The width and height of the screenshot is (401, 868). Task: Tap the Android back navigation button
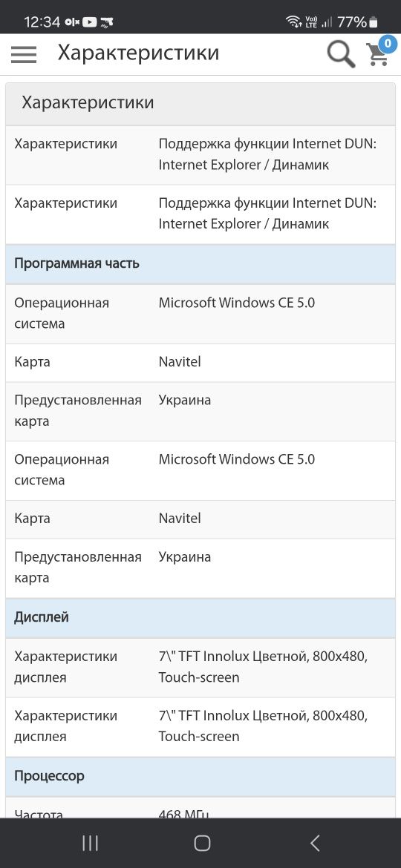tap(315, 843)
